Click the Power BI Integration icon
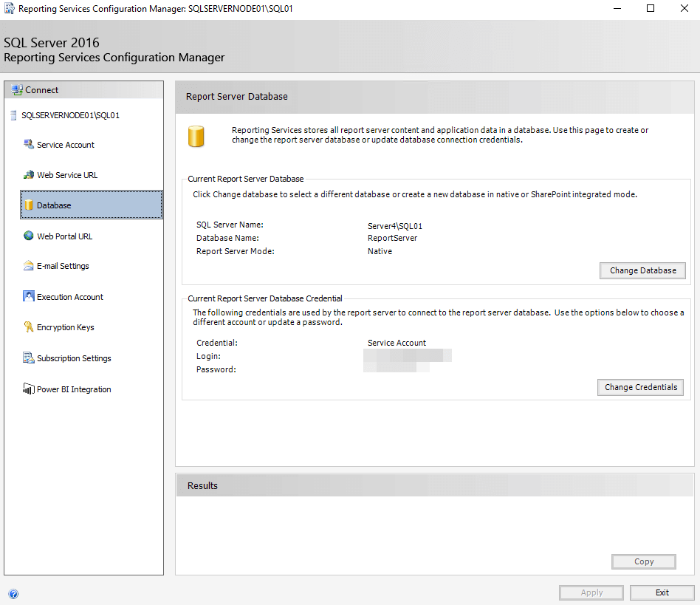 point(29,389)
